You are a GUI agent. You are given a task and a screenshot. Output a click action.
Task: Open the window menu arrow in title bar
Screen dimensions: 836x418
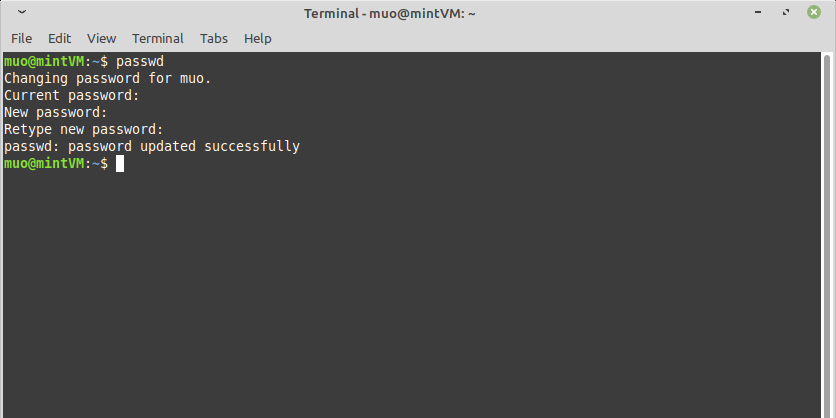click(x=22, y=13)
